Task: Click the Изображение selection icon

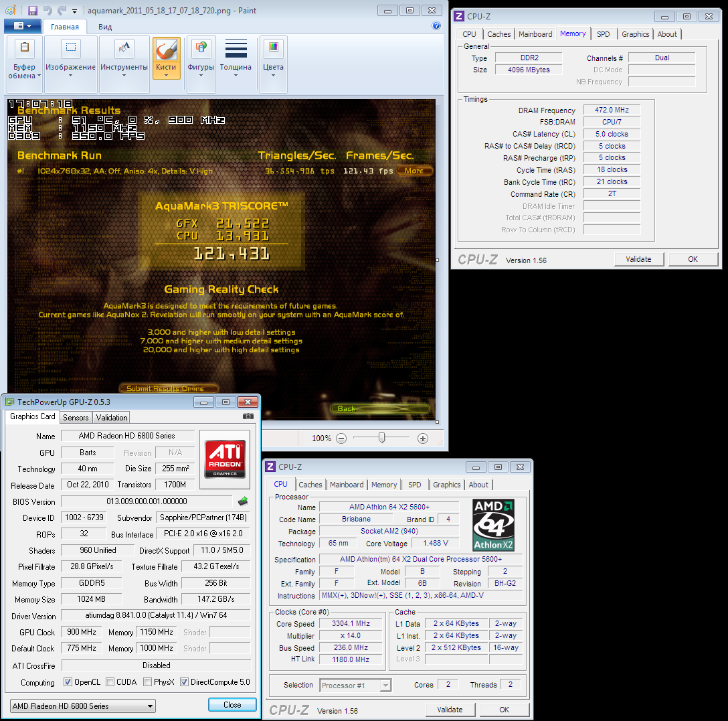Action: click(70, 48)
